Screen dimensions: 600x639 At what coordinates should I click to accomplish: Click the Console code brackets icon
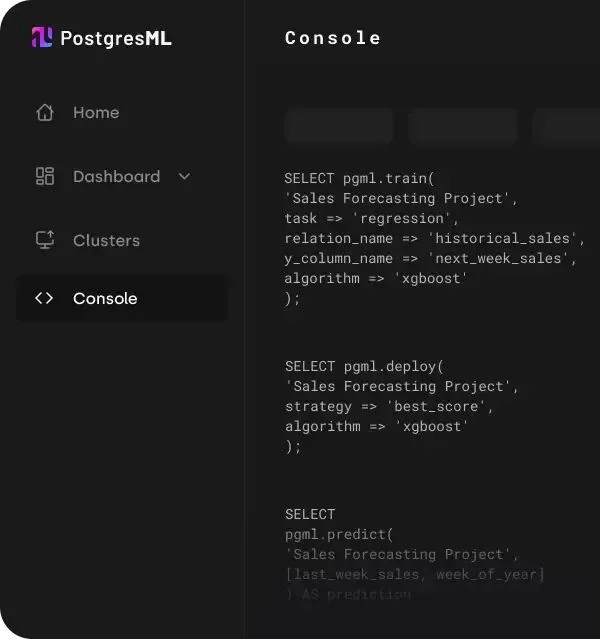point(44,298)
